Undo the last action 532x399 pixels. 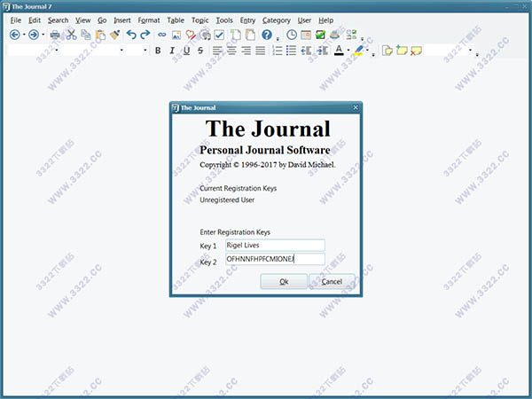coord(131,35)
